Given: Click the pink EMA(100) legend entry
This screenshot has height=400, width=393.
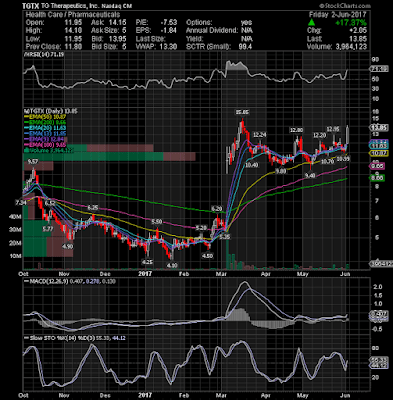Looking at the screenshot, I should [x=45, y=145].
